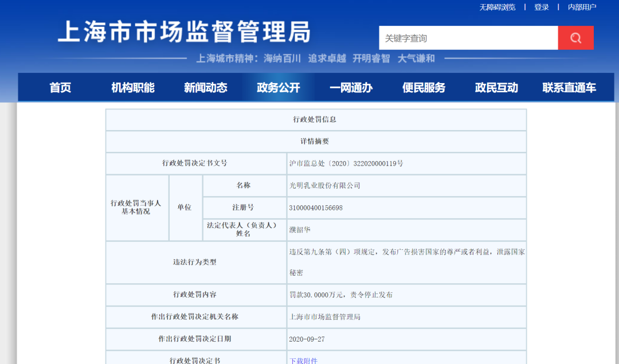Click the 行政处罚内容 label cell
This screenshot has height=364, width=619.
195,295
